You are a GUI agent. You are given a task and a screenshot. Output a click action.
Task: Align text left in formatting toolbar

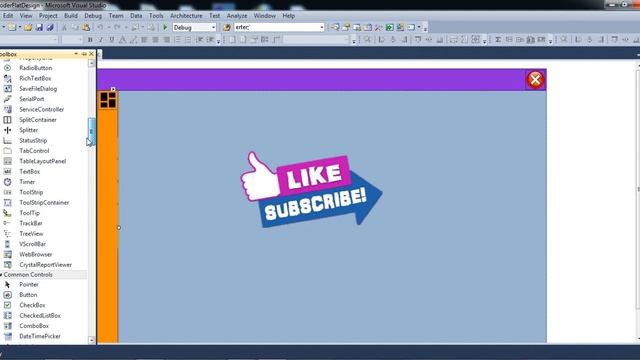point(144,40)
